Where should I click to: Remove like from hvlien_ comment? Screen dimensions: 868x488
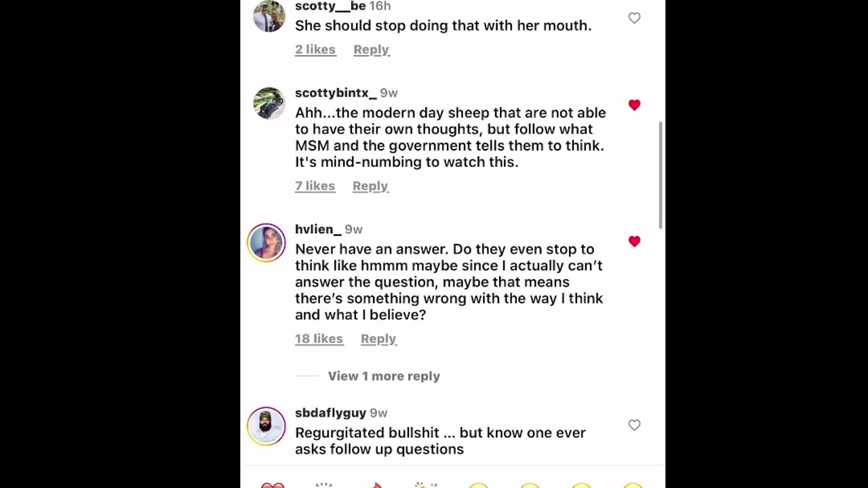634,241
